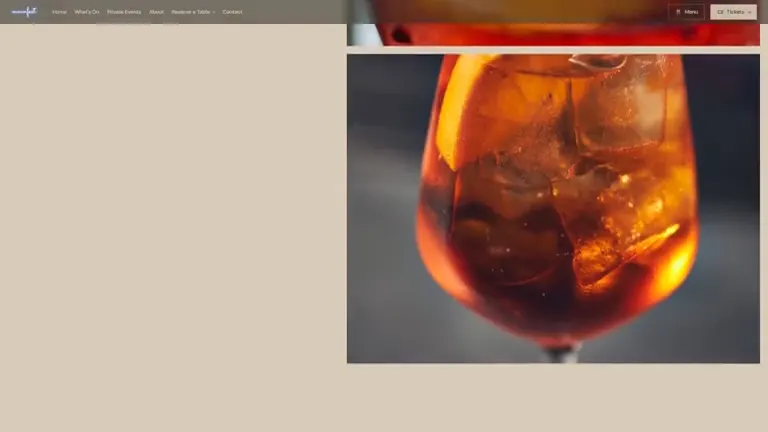Select Private Events in navigation
Screen dimensions: 768x432
[x=124, y=12]
